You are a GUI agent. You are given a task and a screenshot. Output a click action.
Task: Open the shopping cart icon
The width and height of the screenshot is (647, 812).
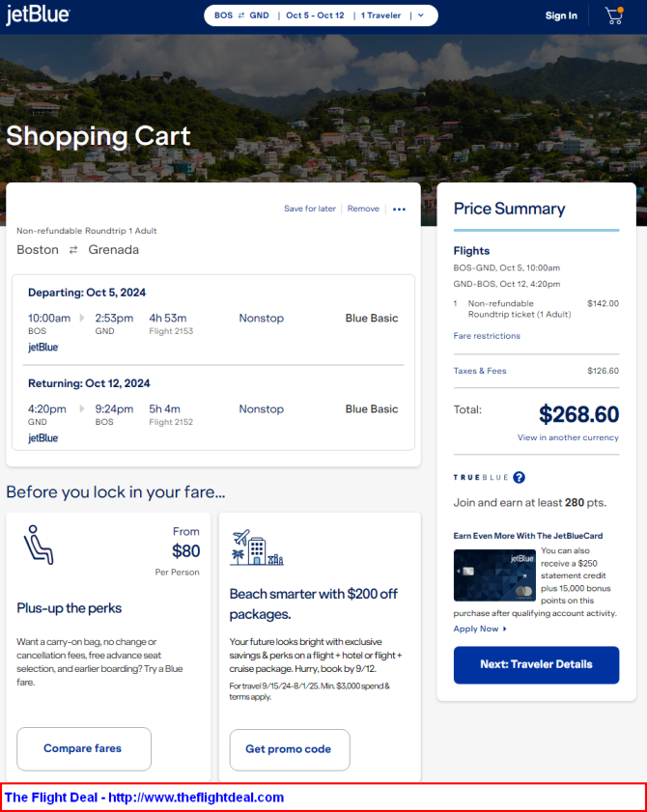point(613,15)
